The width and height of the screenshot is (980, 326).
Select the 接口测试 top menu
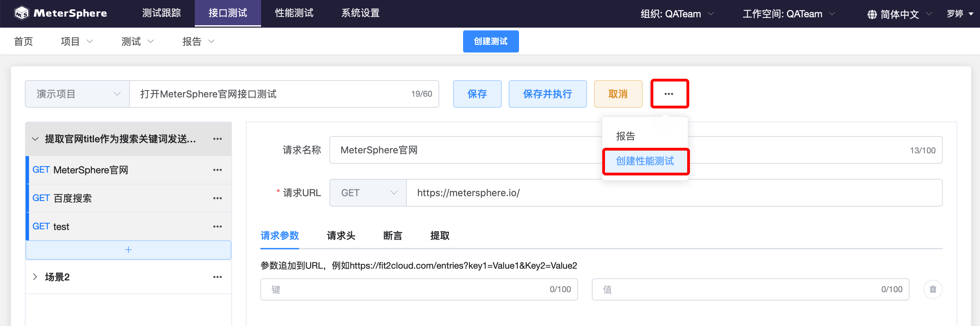point(228,13)
